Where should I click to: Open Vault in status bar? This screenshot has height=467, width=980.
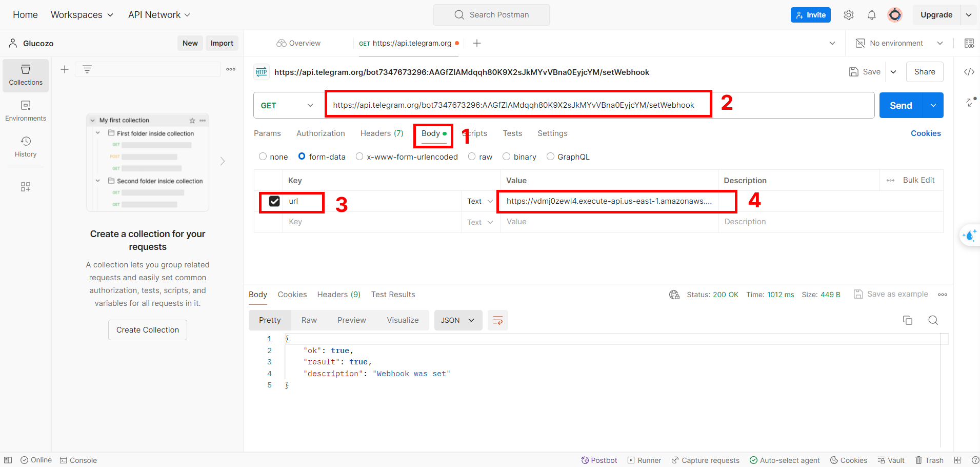pos(891,460)
